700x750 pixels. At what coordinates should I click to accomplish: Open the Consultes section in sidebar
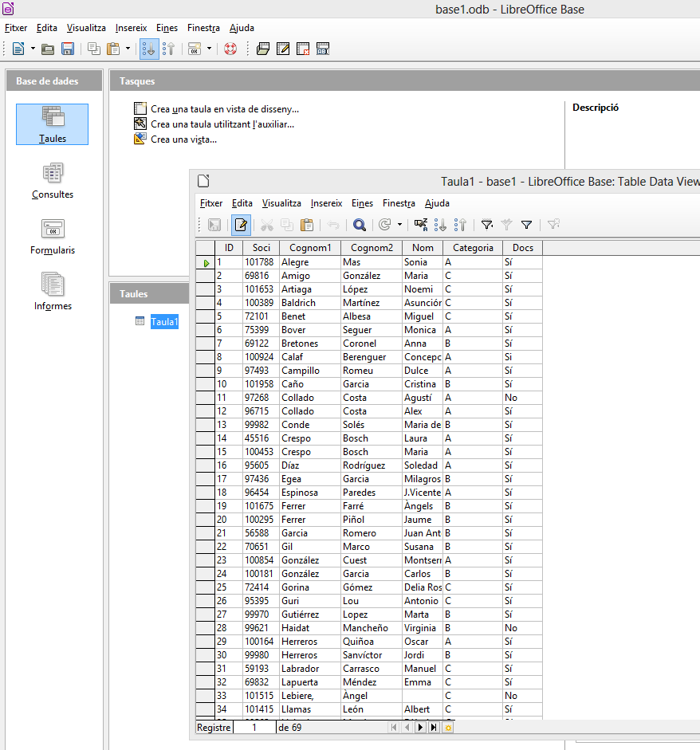tap(53, 180)
